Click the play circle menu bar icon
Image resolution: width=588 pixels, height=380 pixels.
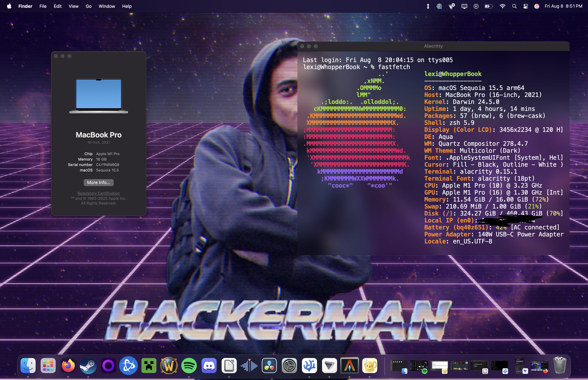(x=476, y=6)
